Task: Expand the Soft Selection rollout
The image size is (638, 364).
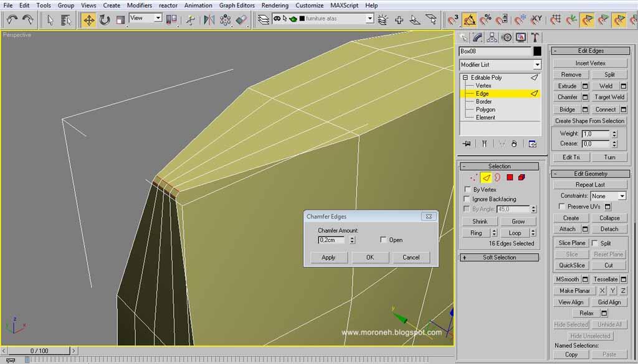Action: pos(499,258)
